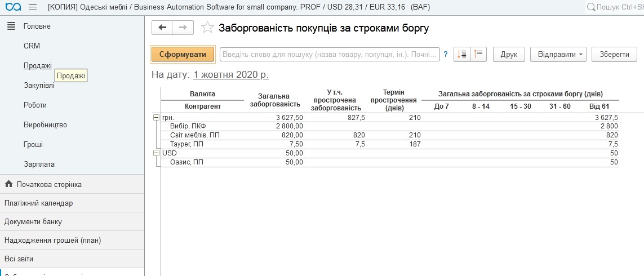The height and width of the screenshot is (276, 644).
Task: Click the BAF logo icon
Action: [x=12, y=7]
